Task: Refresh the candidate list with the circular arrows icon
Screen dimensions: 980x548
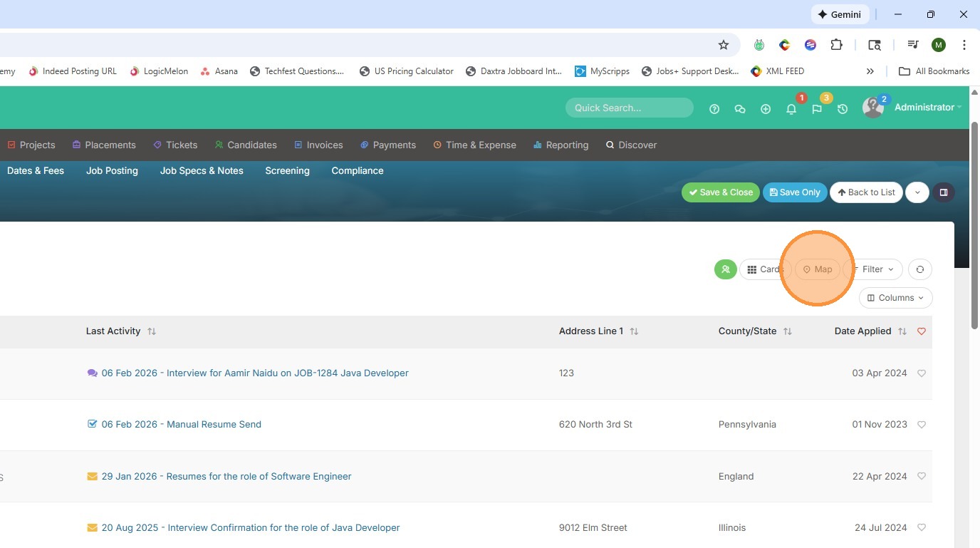Action: pos(920,269)
